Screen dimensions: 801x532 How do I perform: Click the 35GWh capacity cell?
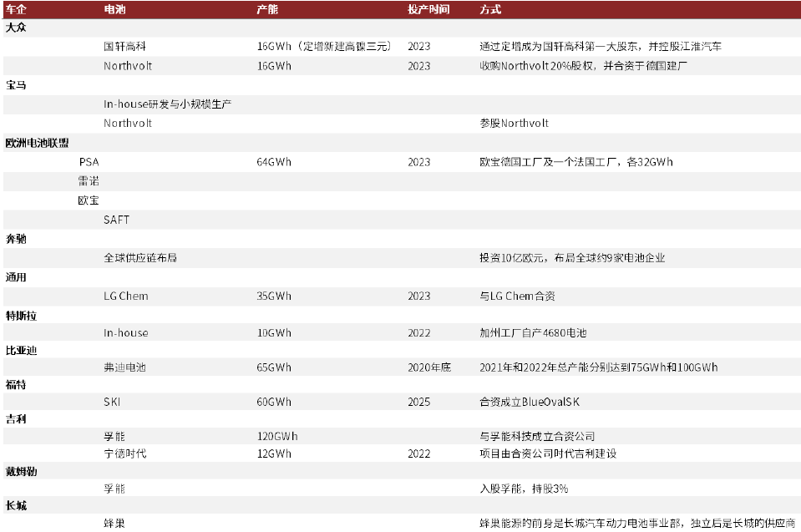(x=274, y=296)
